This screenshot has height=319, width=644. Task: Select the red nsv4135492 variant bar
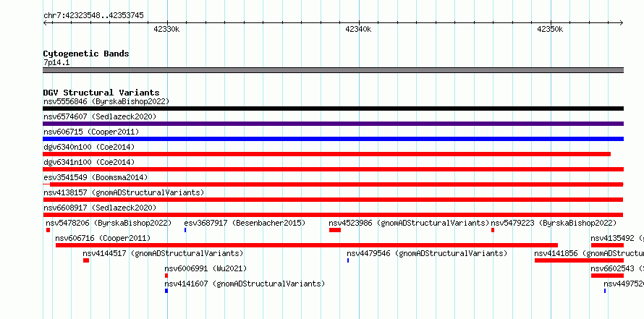[607, 245]
